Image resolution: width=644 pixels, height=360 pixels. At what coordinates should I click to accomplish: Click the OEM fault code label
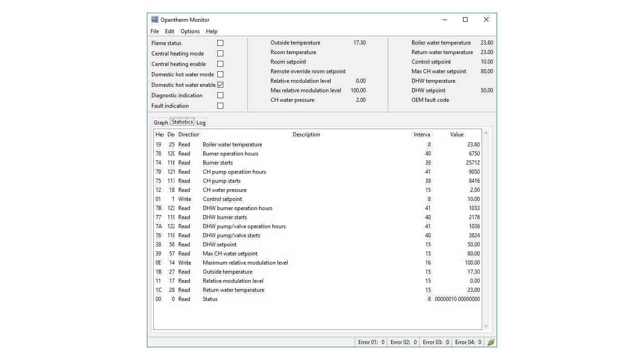coord(430,100)
